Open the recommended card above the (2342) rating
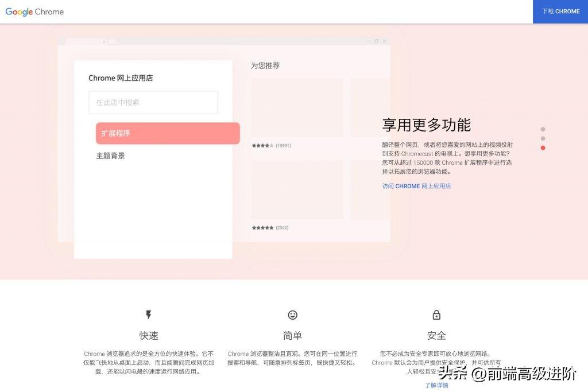 click(297, 189)
